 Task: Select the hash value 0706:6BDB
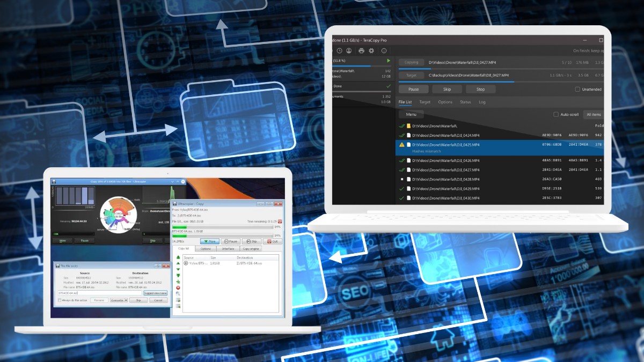552,145
